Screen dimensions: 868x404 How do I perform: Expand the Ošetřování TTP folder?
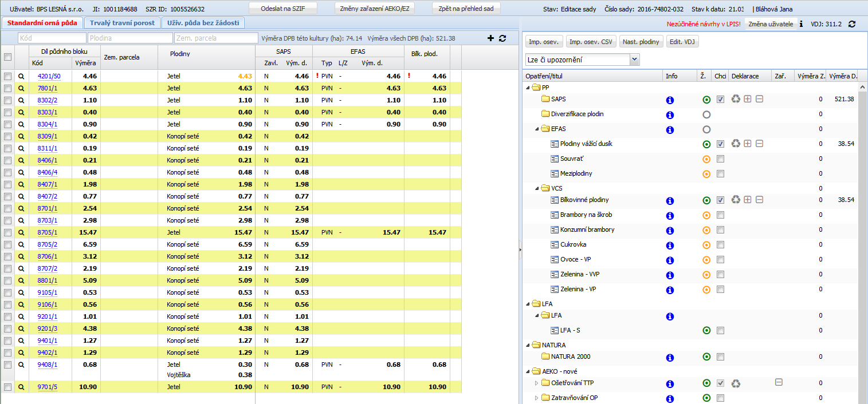pos(537,383)
